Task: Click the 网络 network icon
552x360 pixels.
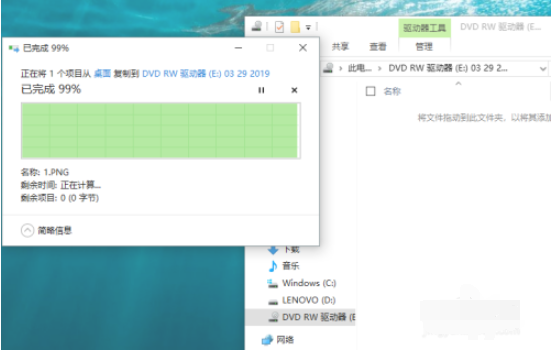Action: 267,340
